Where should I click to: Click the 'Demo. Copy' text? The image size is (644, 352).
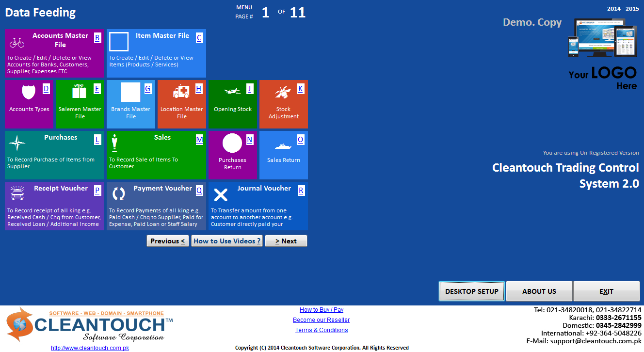[532, 22]
